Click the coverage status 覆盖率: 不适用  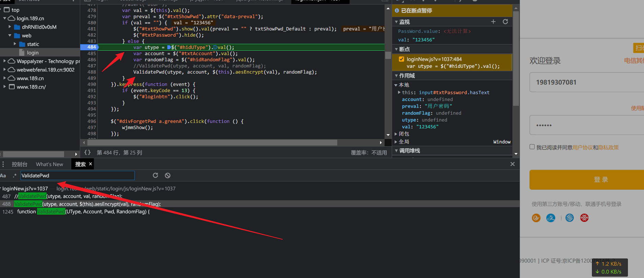[x=369, y=153]
